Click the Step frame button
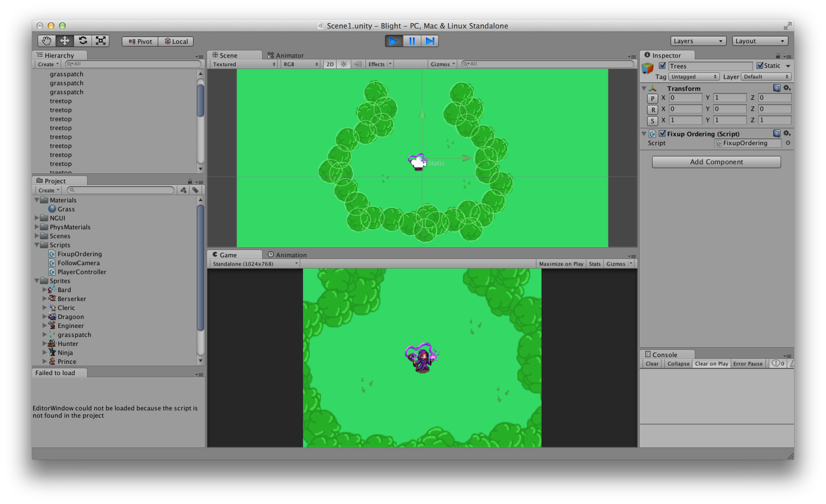Screen dimensions: 826x504 (430, 41)
